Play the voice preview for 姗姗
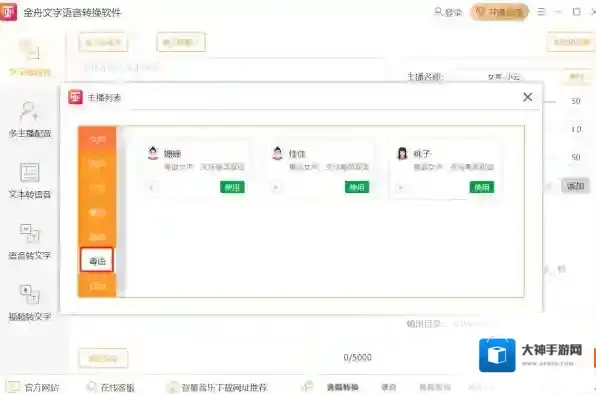Image resolution: width=596 pixels, height=394 pixels. (152, 187)
